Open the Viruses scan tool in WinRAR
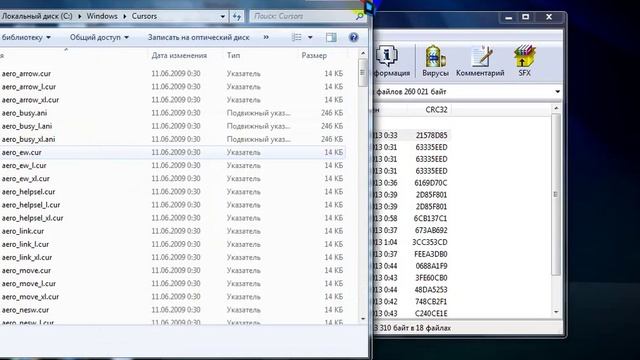 point(435,60)
